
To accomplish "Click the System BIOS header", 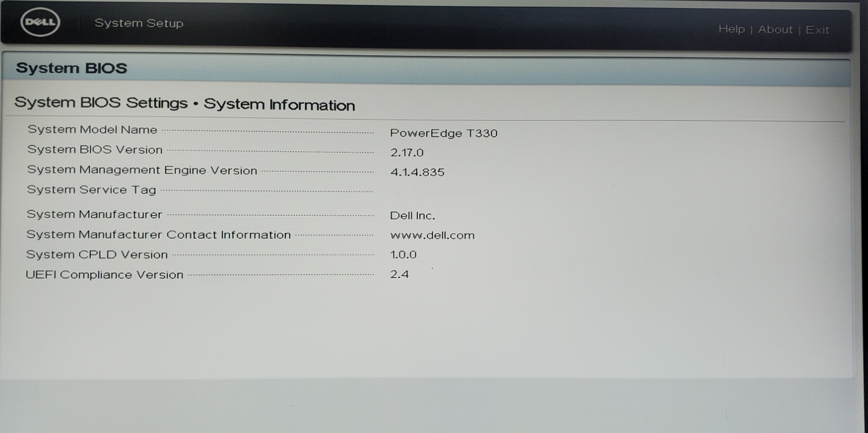I will coord(71,68).
